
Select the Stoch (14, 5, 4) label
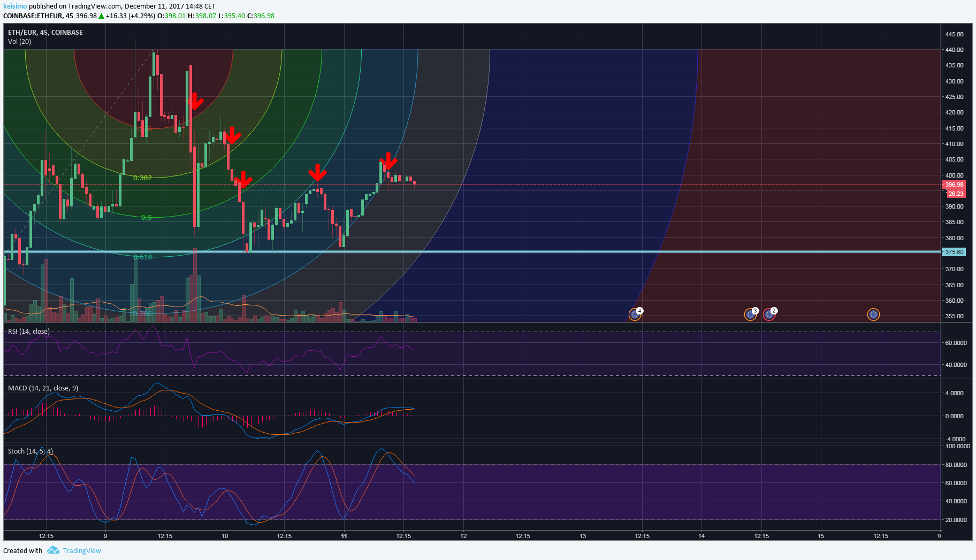click(x=30, y=451)
